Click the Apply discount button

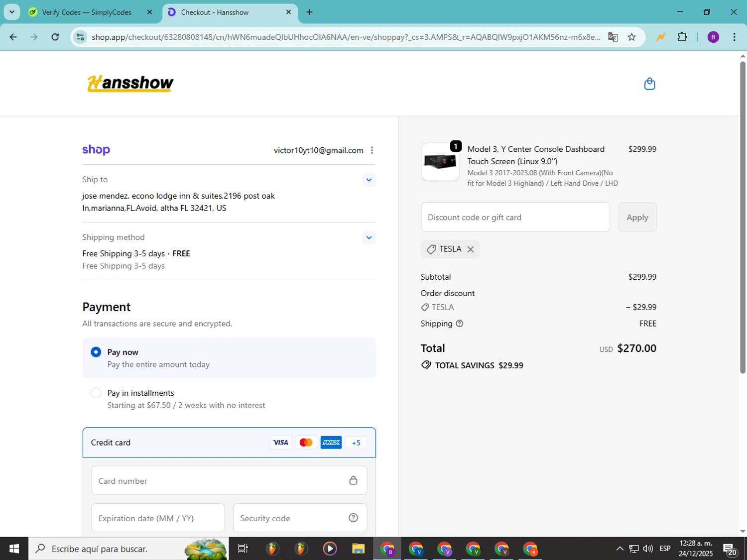(x=637, y=217)
